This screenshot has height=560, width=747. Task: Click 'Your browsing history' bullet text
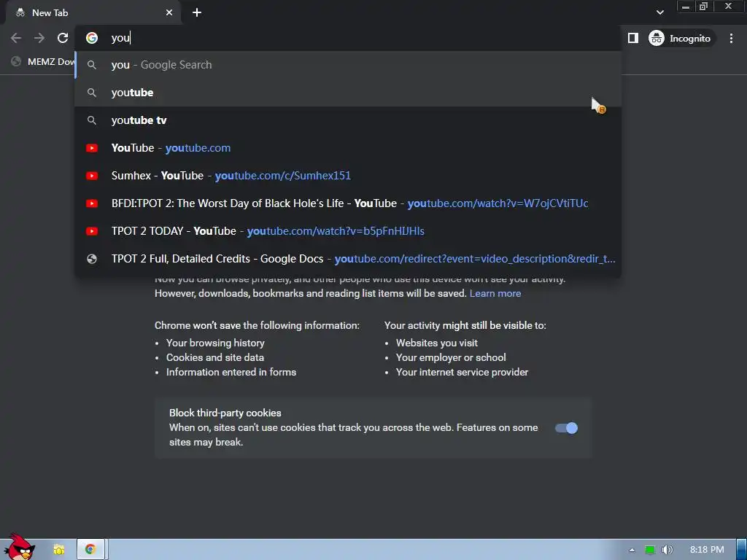[x=215, y=343]
